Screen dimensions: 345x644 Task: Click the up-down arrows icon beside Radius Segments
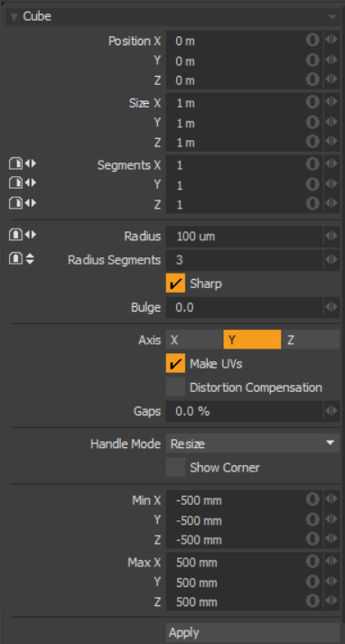[x=30, y=258]
